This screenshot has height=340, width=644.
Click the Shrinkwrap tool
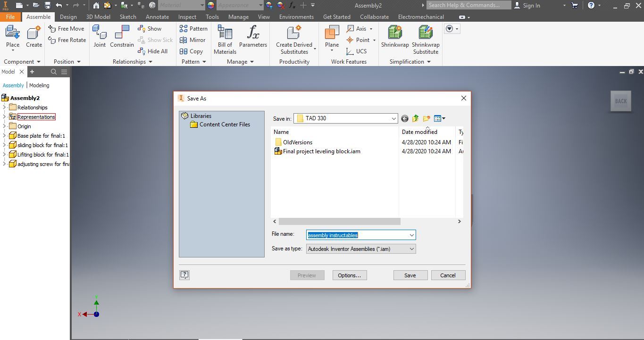coord(395,37)
